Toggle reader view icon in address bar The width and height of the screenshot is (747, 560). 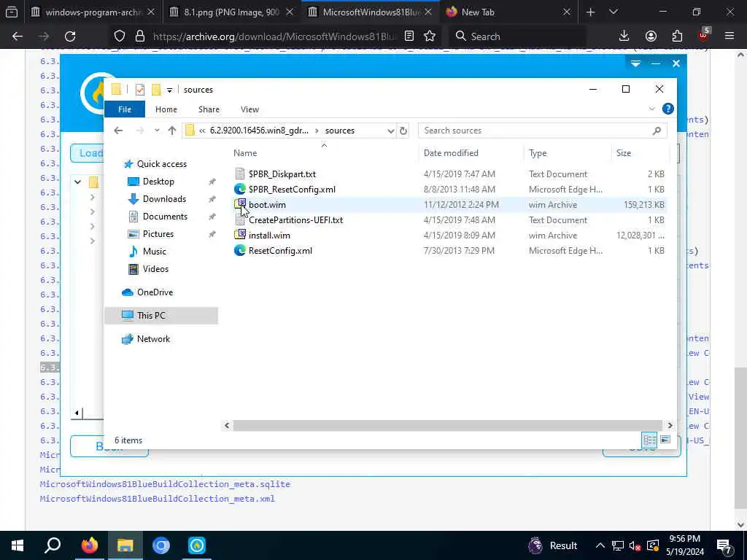[x=409, y=36]
